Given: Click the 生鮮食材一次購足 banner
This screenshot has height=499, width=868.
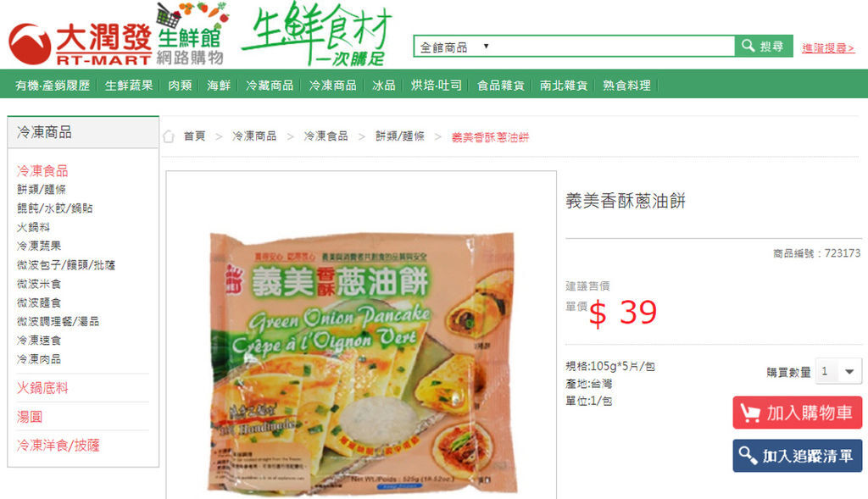Looking at the screenshot, I should [x=317, y=34].
